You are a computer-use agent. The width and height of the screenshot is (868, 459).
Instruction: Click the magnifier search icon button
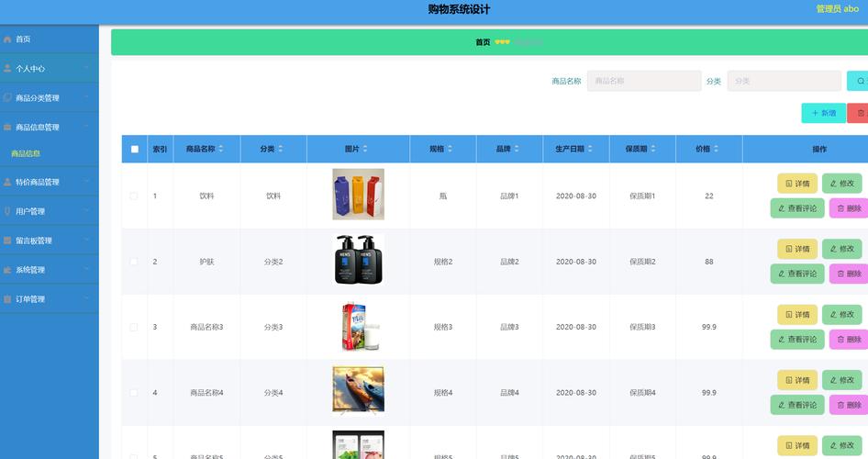(x=860, y=81)
